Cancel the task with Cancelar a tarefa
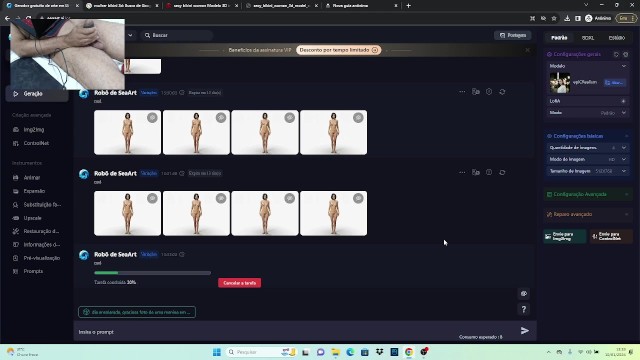Image resolution: width=640 pixels, height=360 pixels. (x=240, y=283)
